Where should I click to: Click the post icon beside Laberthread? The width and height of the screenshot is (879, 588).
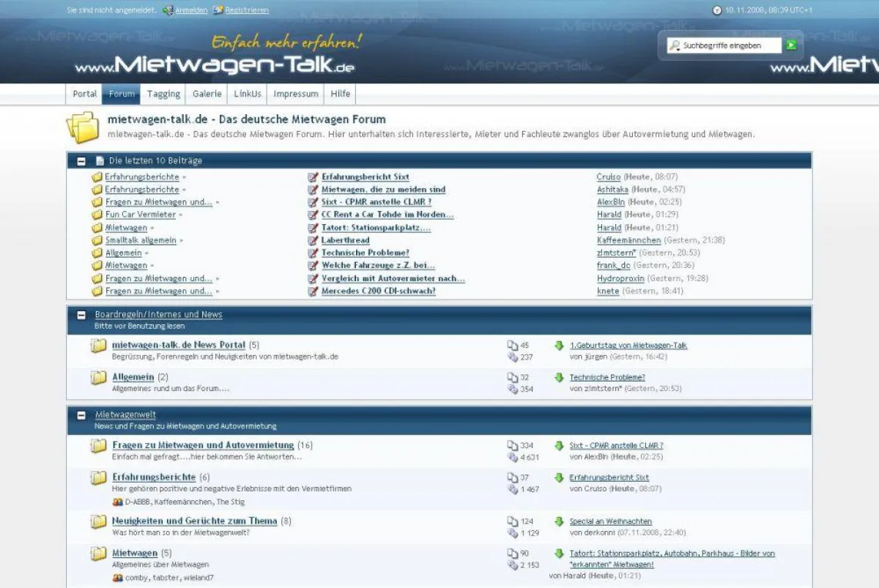[x=314, y=240]
